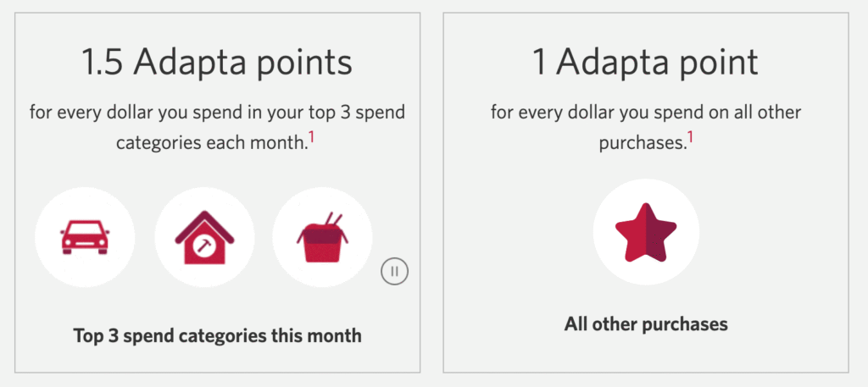Click 'for every dollar you spend on all other' line
Image resolution: width=868 pixels, height=387 pixels.
[x=645, y=113]
